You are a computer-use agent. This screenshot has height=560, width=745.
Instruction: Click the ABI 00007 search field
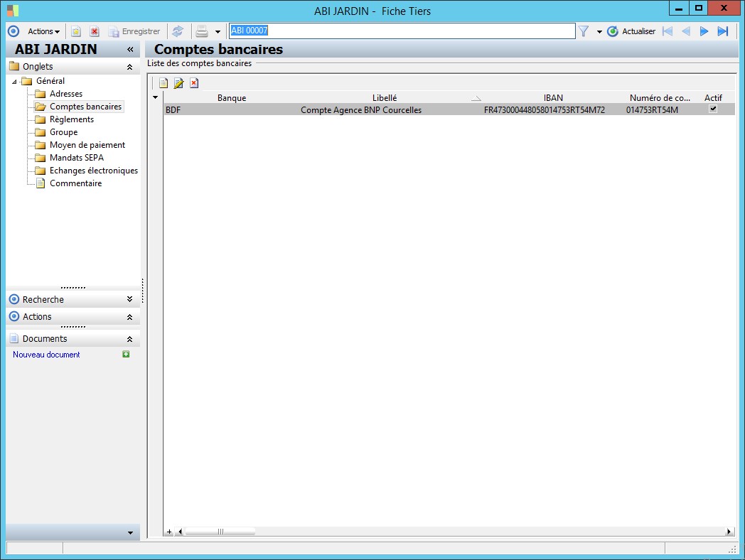[402, 31]
